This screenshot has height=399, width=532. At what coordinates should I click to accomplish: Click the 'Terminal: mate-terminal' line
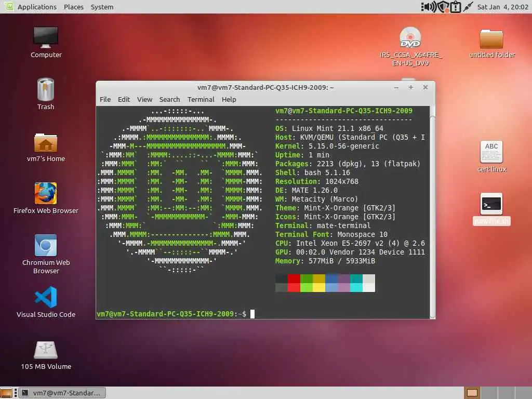click(323, 225)
